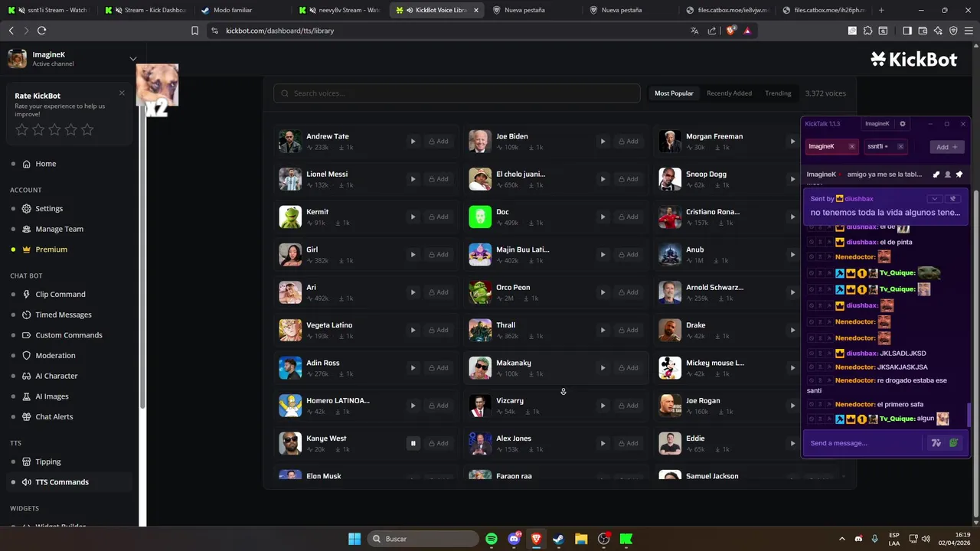The height and width of the screenshot is (551, 980).
Task: Click the Windows Start button
Action: (x=354, y=539)
